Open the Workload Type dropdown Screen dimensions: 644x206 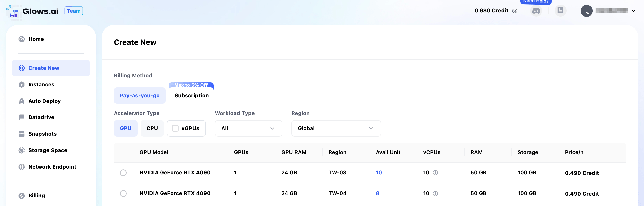pos(249,128)
